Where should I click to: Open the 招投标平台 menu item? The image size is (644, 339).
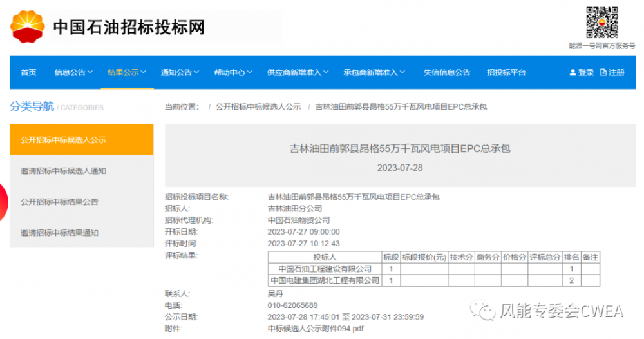tap(506, 72)
